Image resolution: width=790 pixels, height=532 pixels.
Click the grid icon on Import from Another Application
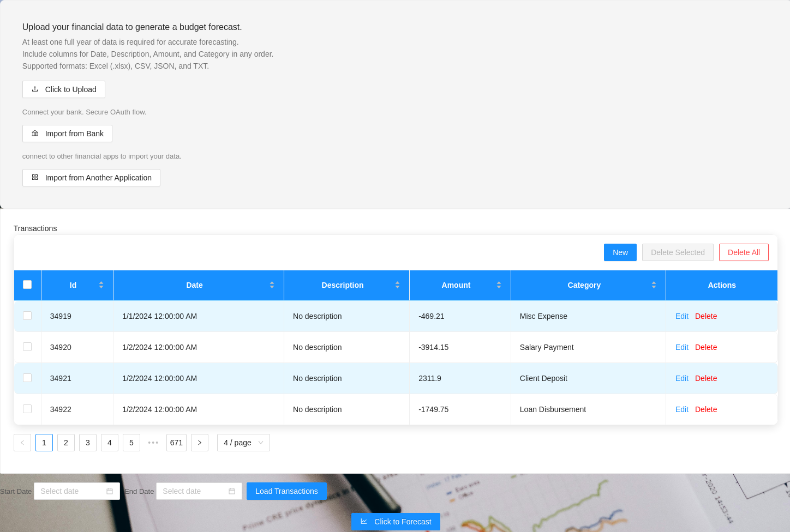(34, 177)
